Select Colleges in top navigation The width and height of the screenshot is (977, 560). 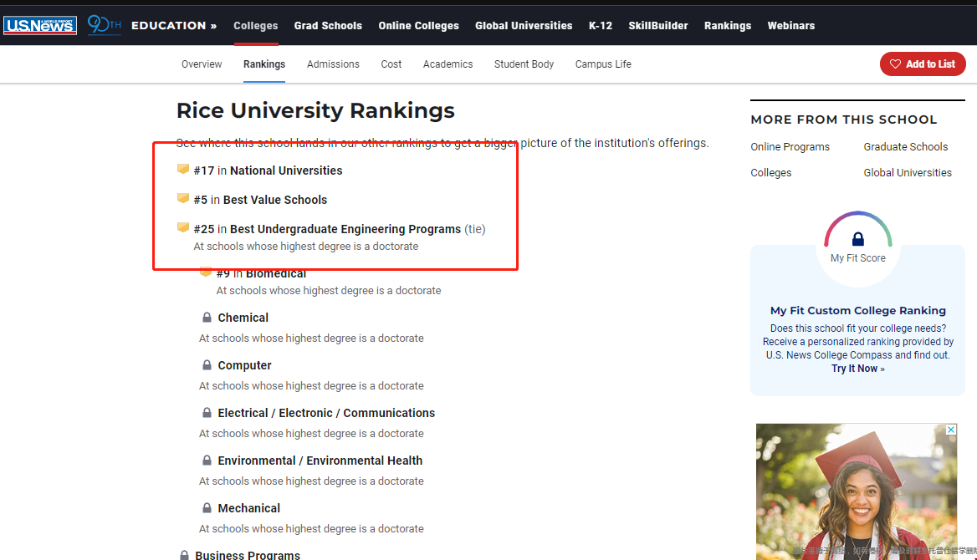tap(255, 26)
